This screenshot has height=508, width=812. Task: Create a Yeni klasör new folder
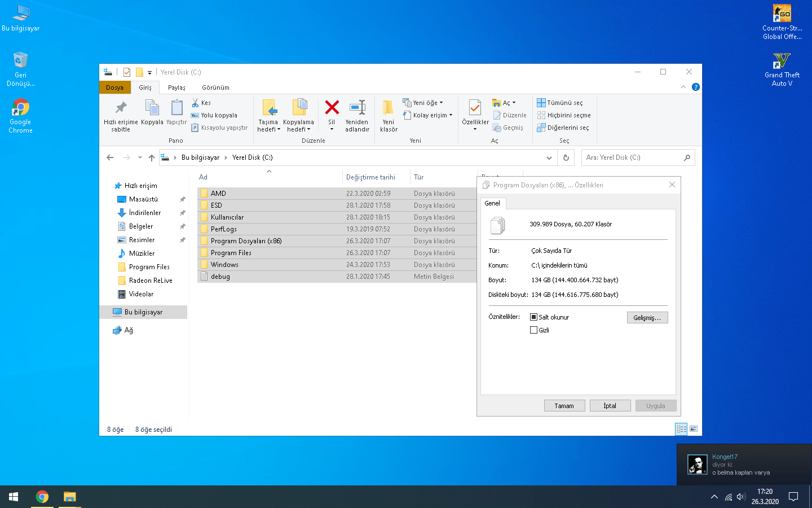coord(389,116)
